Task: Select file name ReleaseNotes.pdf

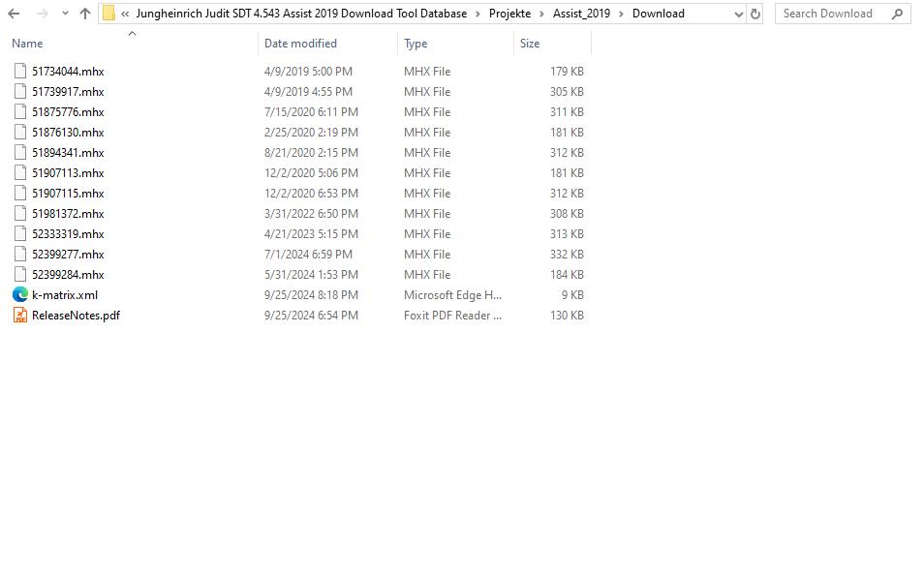Action: 76,316
